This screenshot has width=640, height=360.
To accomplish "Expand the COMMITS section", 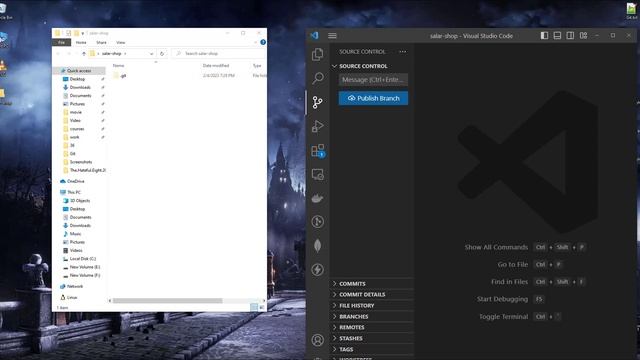I will pos(371,284).
